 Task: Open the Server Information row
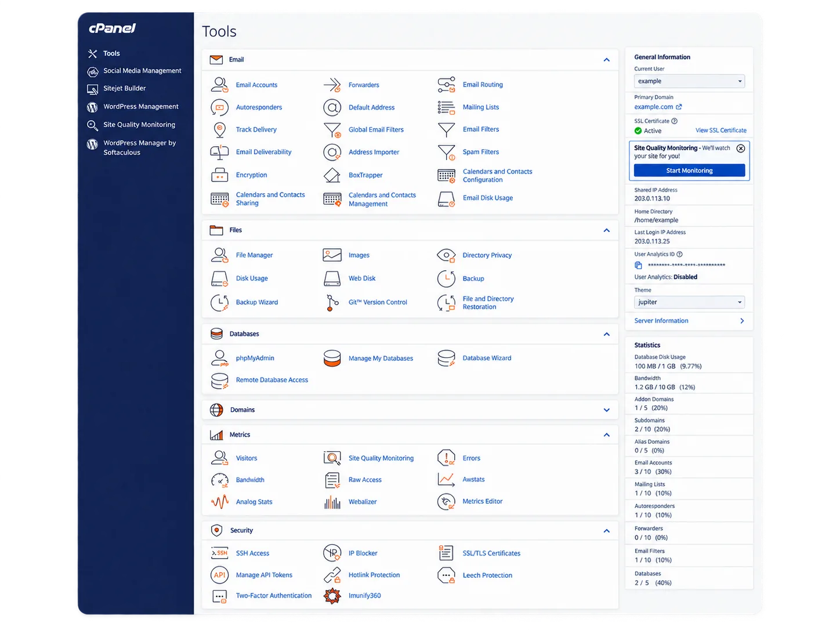click(689, 321)
